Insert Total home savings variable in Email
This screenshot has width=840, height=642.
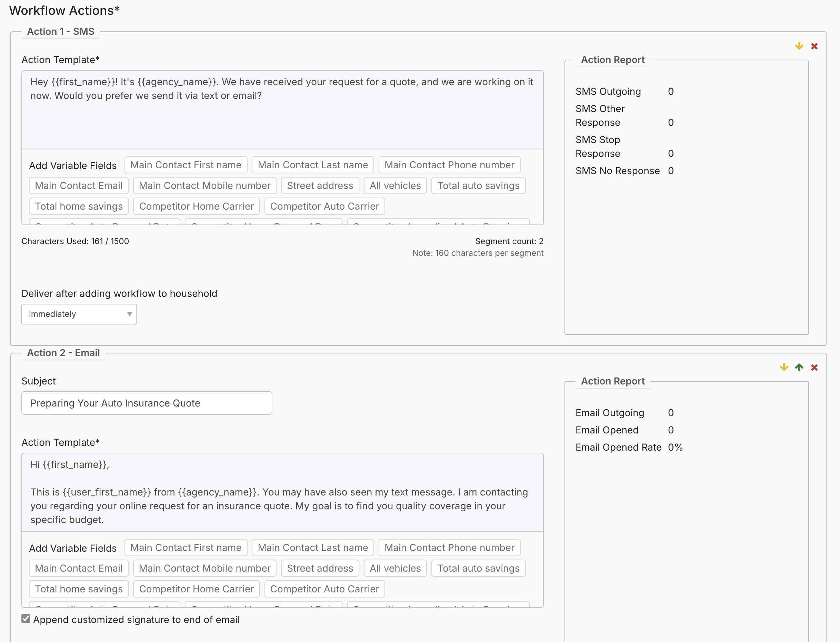coord(79,589)
